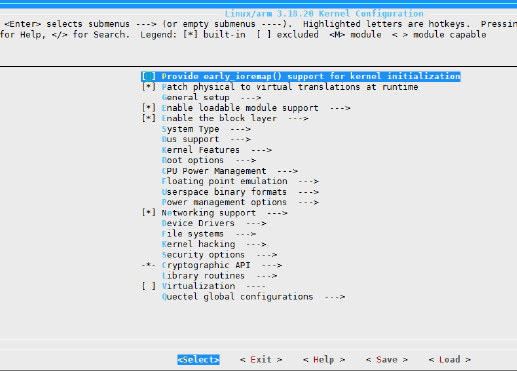The height and width of the screenshot is (371, 517).
Task: Open Power management options submenu
Action: (240, 202)
